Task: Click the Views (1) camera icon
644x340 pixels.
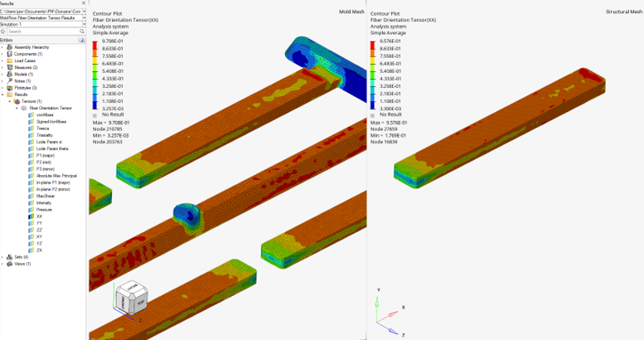Action: tap(10, 264)
